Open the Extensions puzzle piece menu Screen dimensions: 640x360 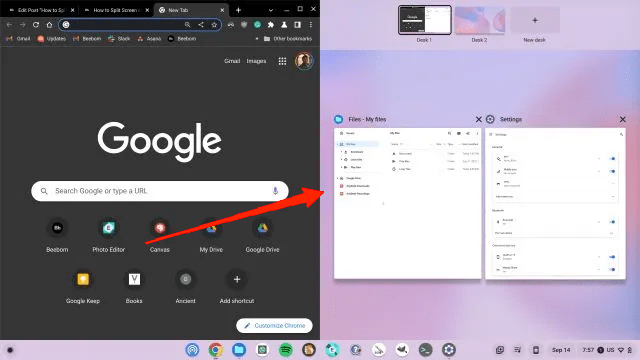click(271, 25)
